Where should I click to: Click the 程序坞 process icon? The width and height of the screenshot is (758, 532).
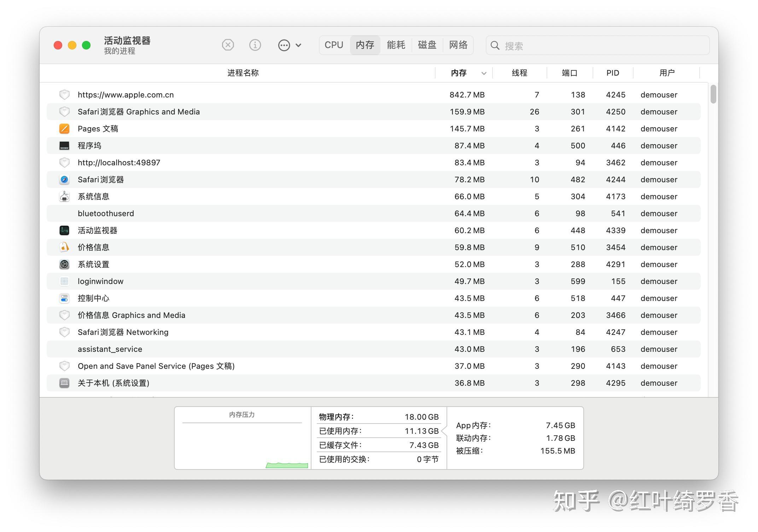64,146
